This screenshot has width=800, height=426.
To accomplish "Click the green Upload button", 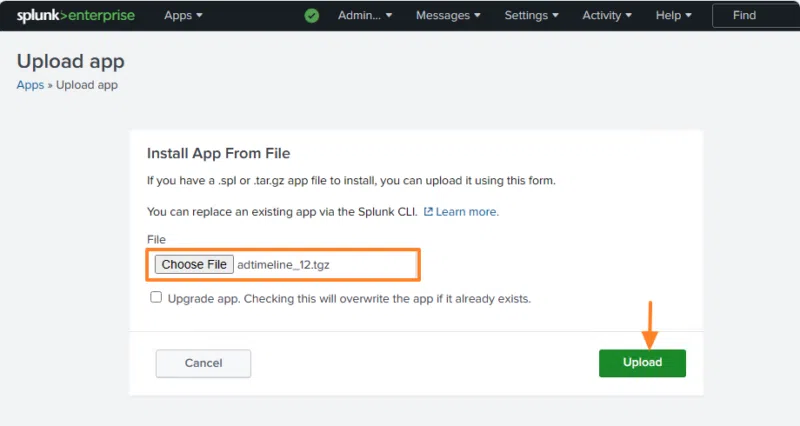I will (x=642, y=363).
